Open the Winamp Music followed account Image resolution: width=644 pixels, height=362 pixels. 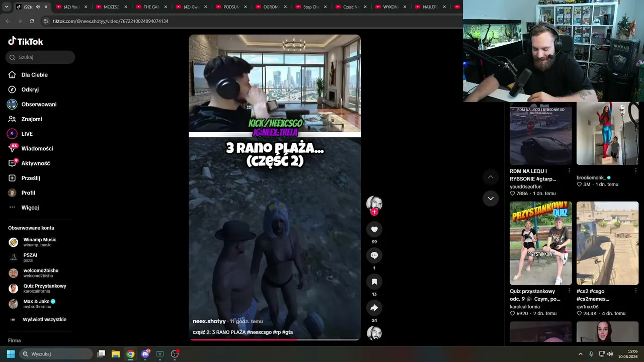33,242
